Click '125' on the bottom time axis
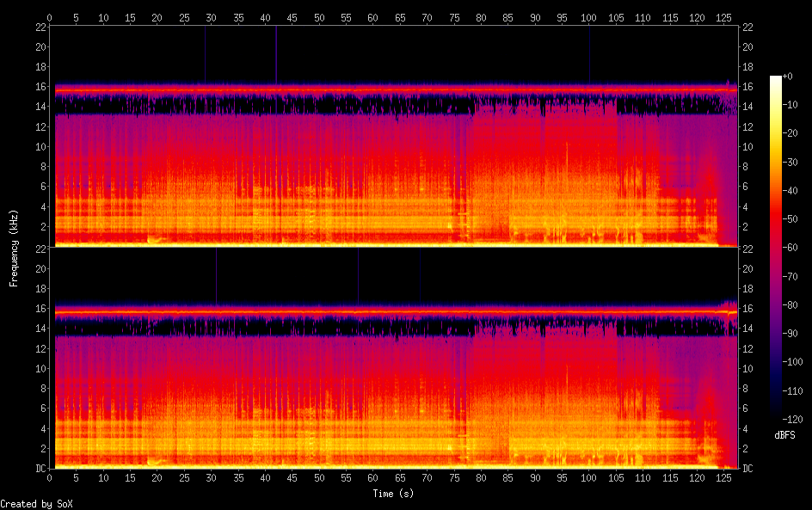 point(723,478)
